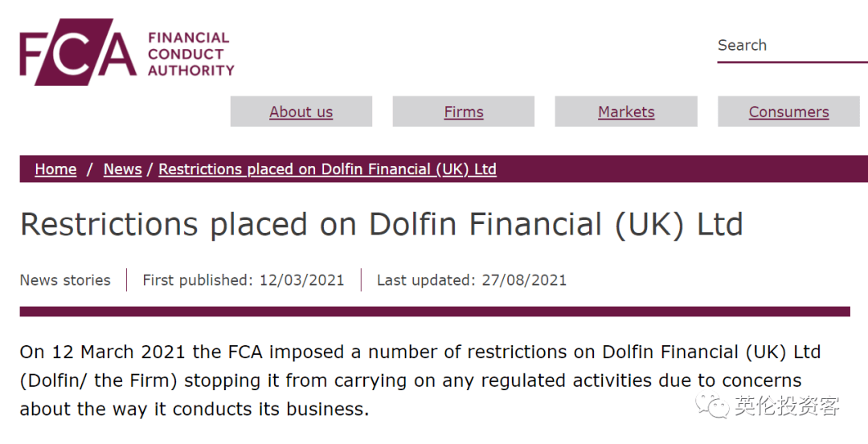Open the Consumers menu
Screen dimensions: 868x444
(x=789, y=112)
